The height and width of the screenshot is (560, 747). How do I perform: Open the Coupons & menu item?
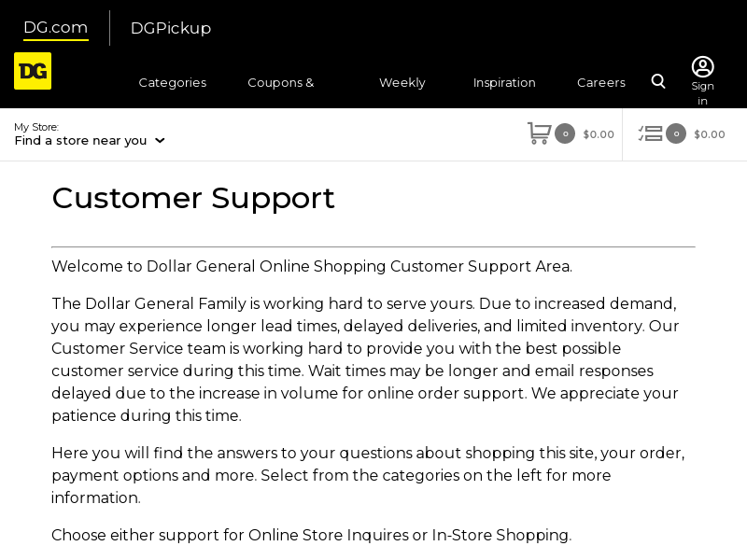click(x=281, y=82)
